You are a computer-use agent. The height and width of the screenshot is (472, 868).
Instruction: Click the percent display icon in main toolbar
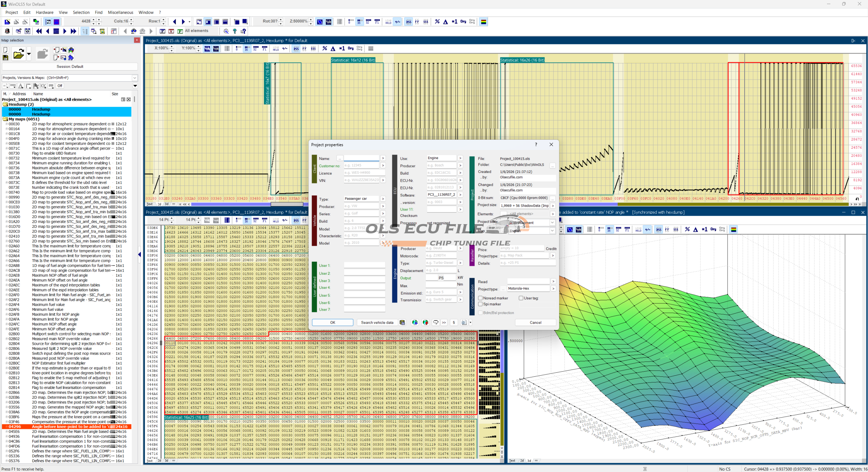pos(437,22)
